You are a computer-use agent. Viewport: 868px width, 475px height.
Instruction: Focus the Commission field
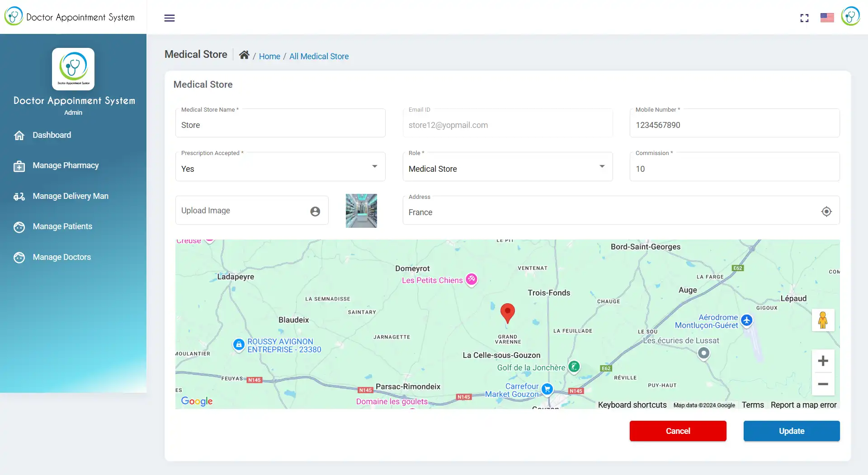click(x=735, y=167)
